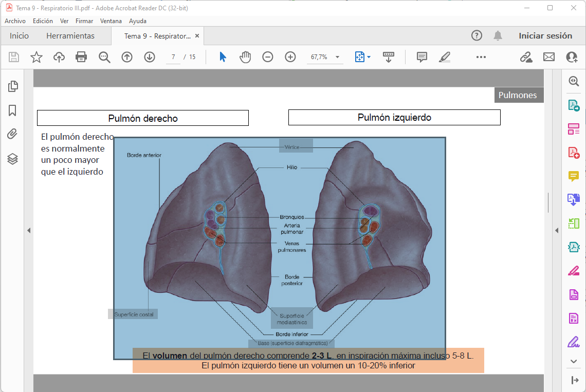Screen dimensions: 586x392
Task: Click the Save file icon
Action: point(14,57)
